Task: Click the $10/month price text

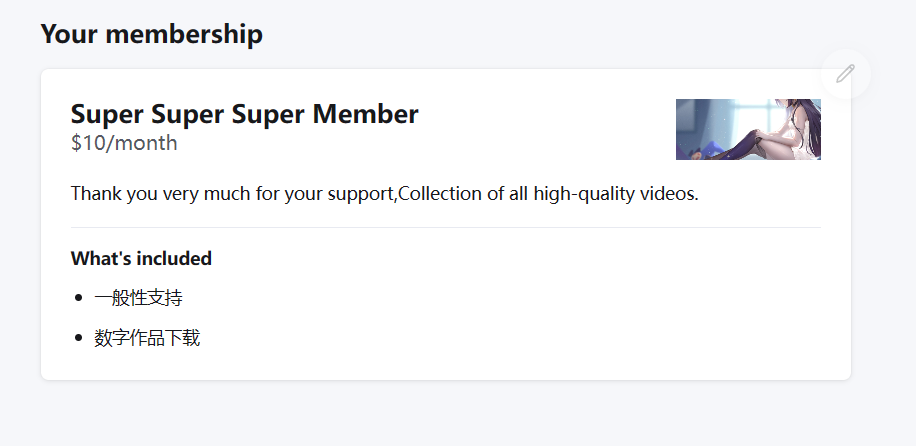Action: coord(124,143)
